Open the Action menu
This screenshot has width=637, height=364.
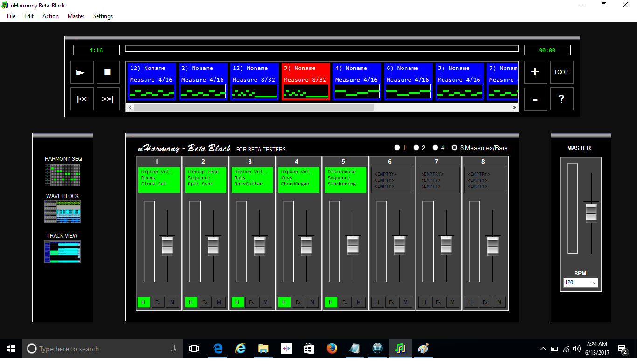coord(50,16)
